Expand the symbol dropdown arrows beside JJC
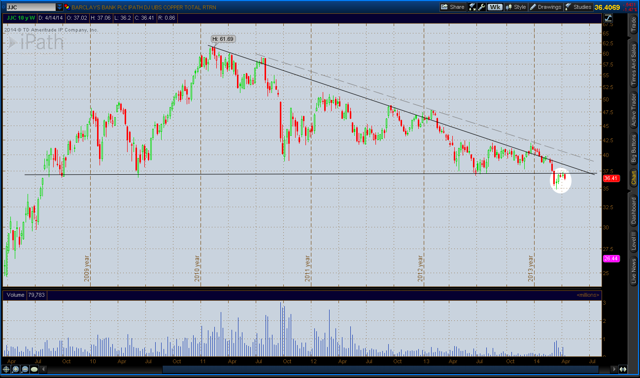This screenshot has width=640, height=378. [x=60, y=7]
